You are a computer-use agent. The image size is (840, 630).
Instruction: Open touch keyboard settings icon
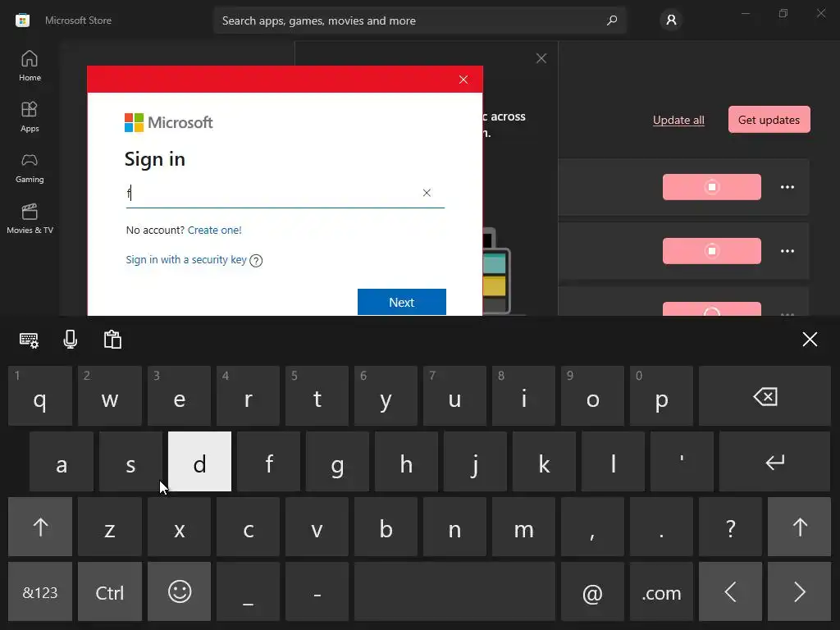[x=29, y=340]
